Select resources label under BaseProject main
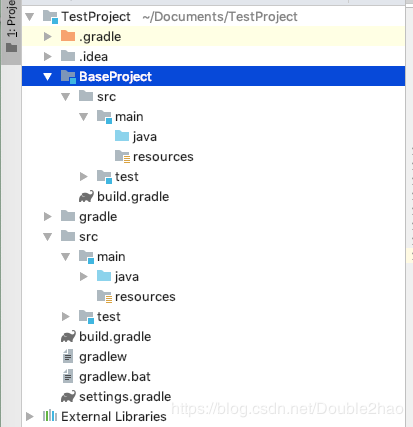 [163, 157]
